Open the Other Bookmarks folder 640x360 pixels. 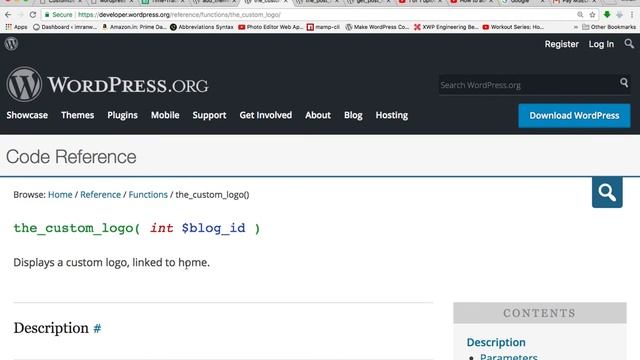pos(609,27)
